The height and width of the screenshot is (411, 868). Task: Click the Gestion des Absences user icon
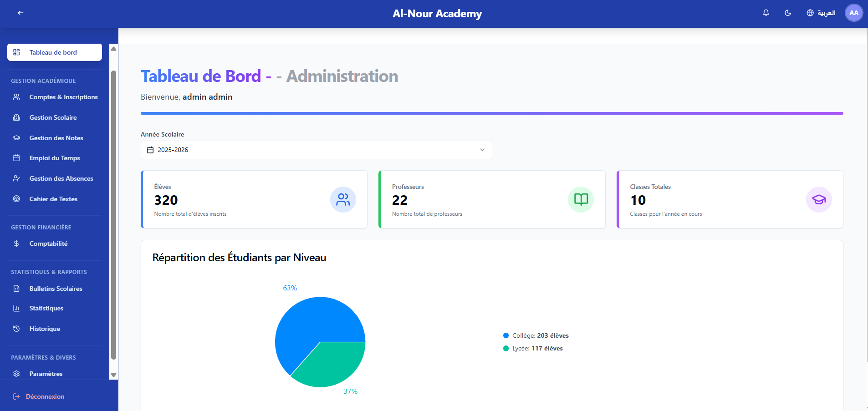pos(16,178)
